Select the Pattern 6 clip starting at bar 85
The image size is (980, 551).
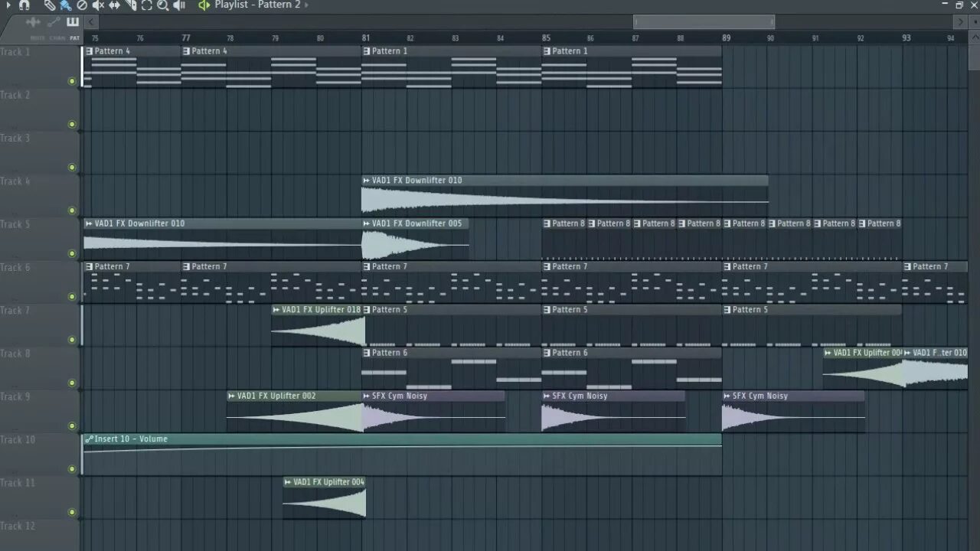(632, 369)
